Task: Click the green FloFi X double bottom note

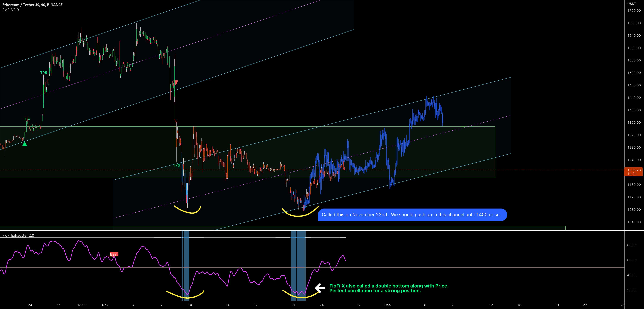Action: [x=389, y=288]
